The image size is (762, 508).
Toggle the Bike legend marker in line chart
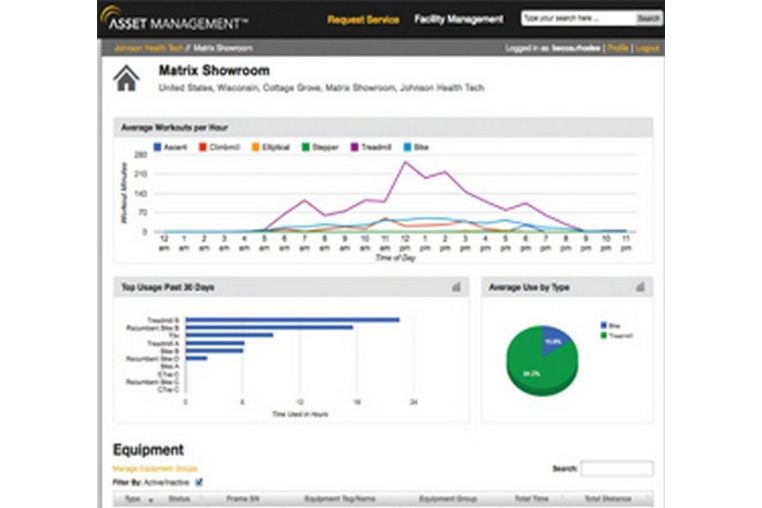pyautogui.click(x=407, y=147)
